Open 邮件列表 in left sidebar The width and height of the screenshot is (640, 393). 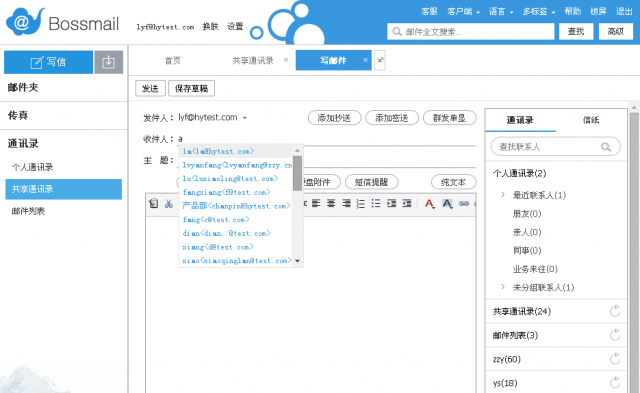tap(28, 211)
